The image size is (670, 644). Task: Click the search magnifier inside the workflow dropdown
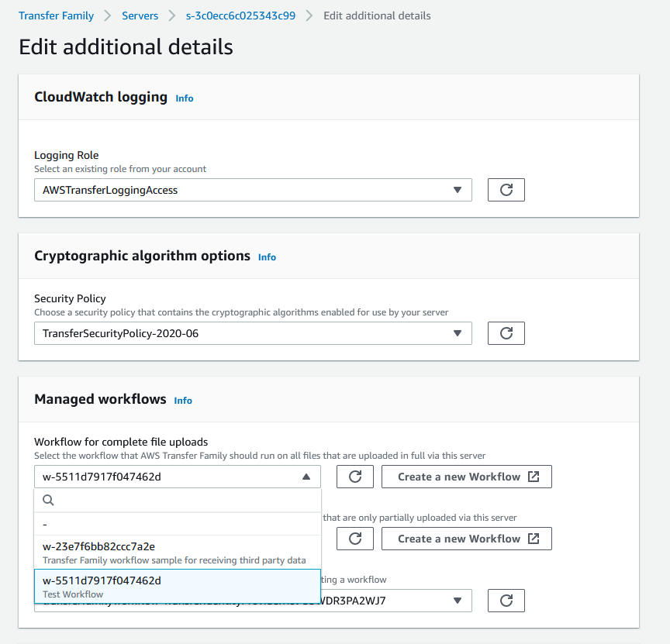[48, 500]
